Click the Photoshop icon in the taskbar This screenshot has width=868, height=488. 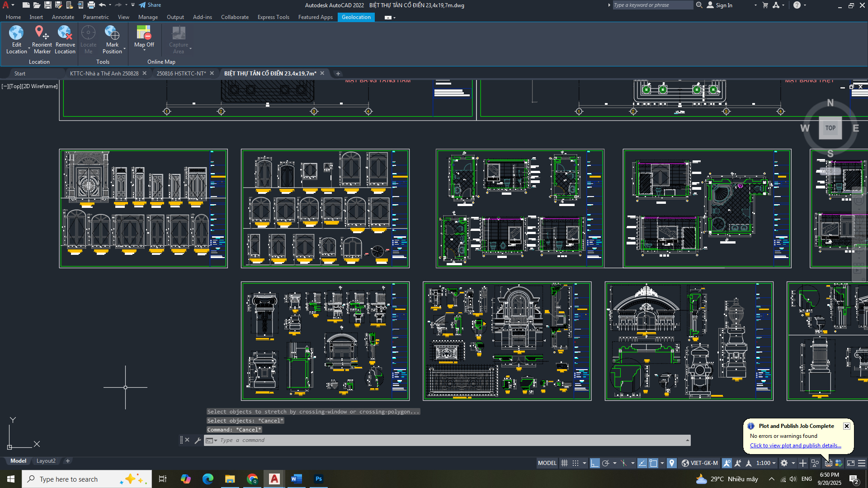[319, 479]
